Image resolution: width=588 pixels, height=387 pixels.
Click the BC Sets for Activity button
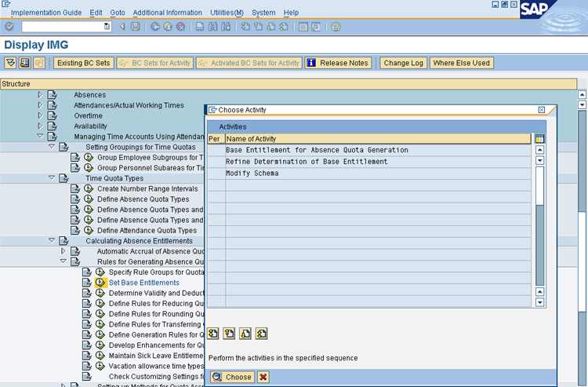click(x=155, y=63)
